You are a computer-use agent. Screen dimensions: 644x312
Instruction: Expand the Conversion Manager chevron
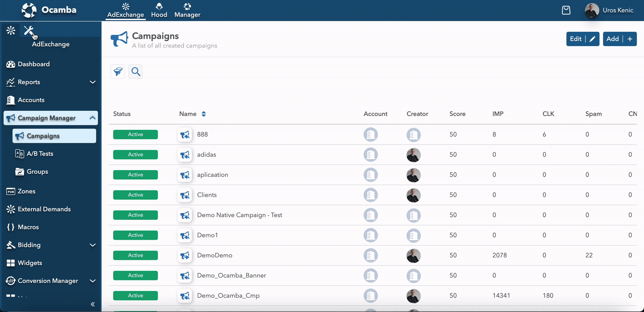coord(93,281)
